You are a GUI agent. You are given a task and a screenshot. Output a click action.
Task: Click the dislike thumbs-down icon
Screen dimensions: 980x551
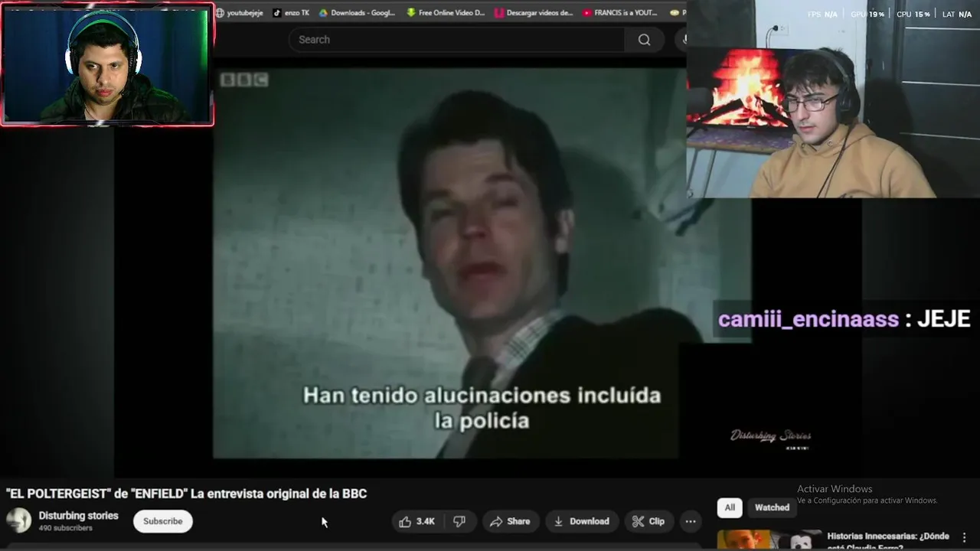tap(459, 521)
